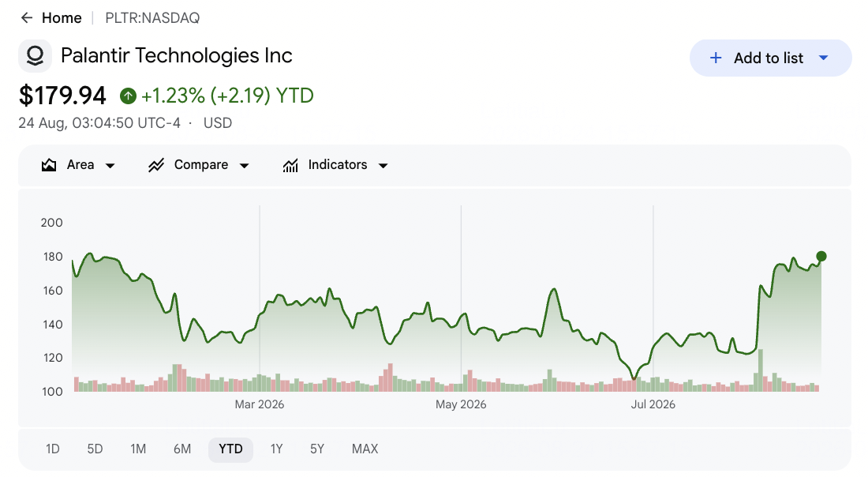Viewport: 868px width, 477px height.
Task: Click the tallest volume bar in August
Action: (x=761, y=370)
